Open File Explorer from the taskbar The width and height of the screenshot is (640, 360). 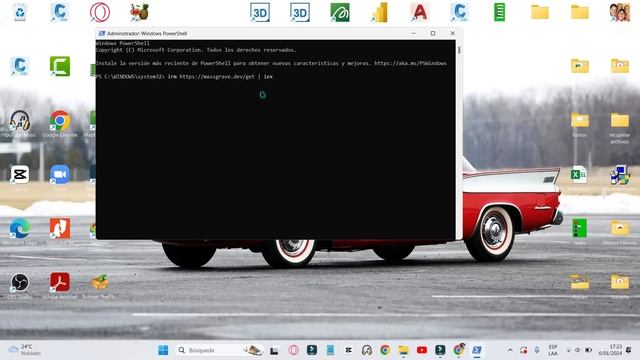pyautogui.click(x=403, y=350)
